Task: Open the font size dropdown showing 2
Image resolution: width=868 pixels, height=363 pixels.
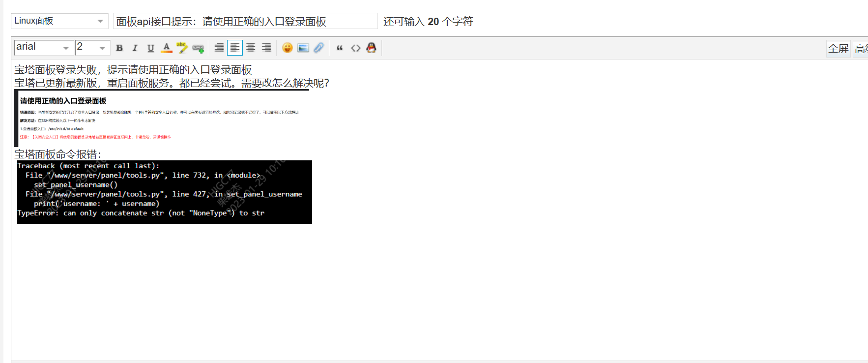Action: 92,47
